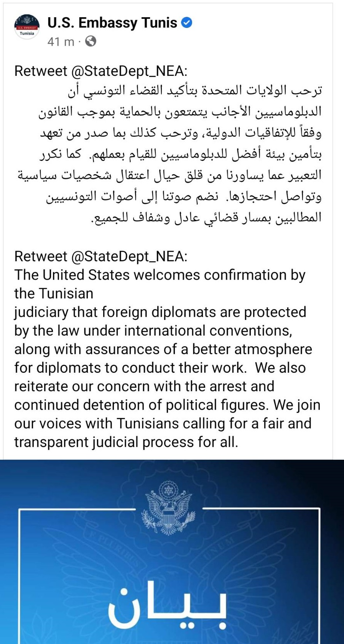Open the U.S. Embassy Tunis page name

112,23
